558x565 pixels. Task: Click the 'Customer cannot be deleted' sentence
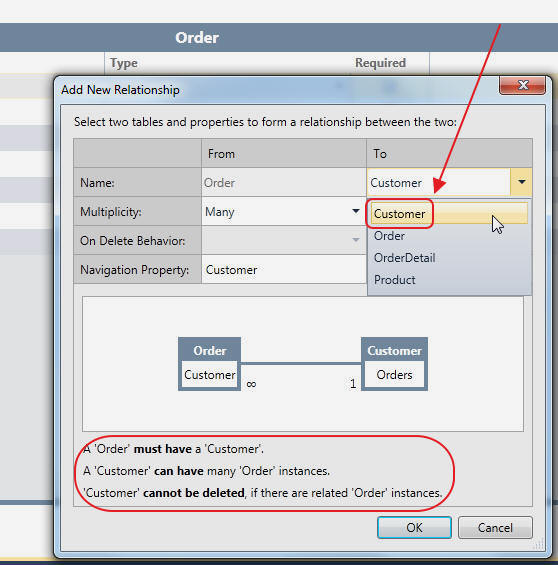(x=263, y=493)
